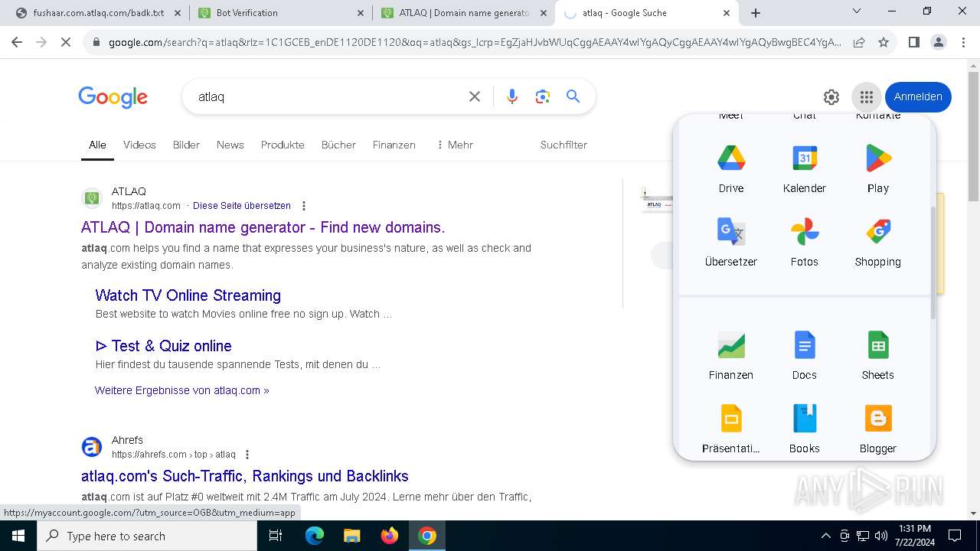Start voice search with microphone icon

point(512,96)
